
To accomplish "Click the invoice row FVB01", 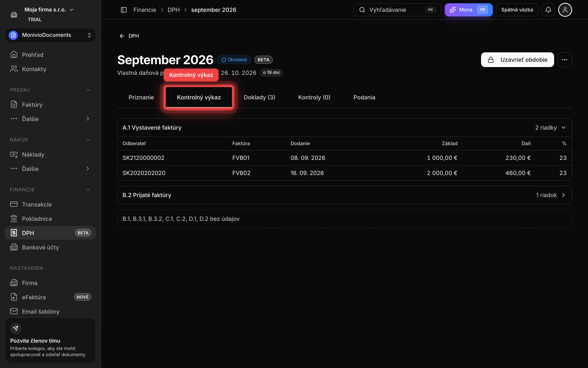I will [x=344, y=158].
